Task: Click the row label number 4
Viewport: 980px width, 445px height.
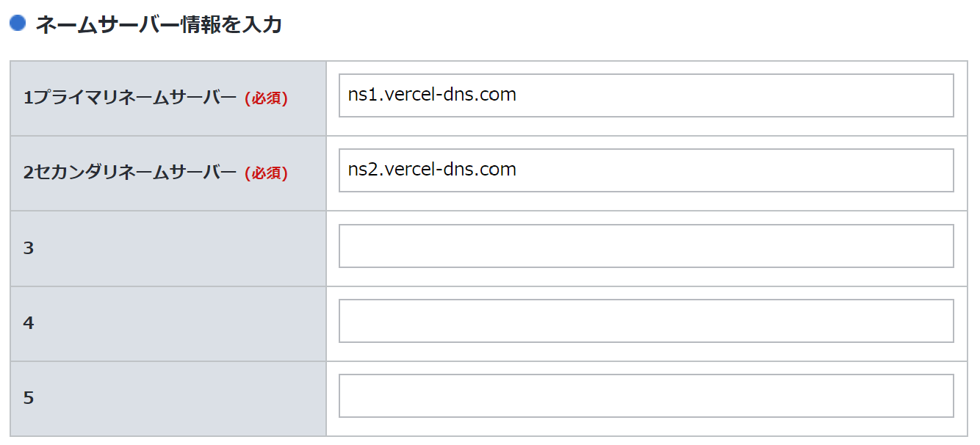Action: click(x=29, y=323)
